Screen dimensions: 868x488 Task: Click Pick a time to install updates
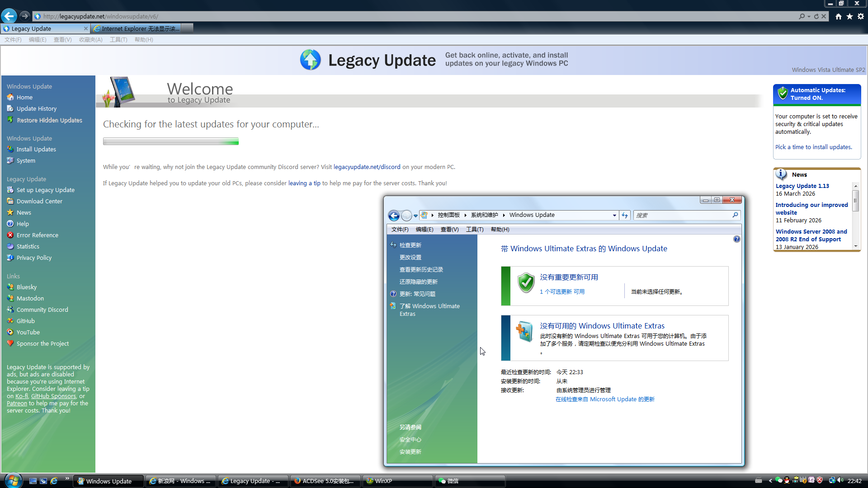point(813,147)
